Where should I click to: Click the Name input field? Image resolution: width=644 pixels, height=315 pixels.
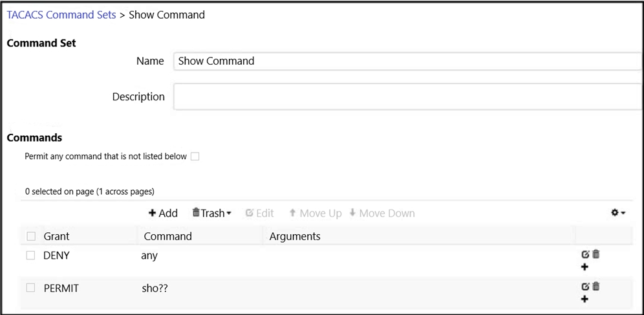(409, 61)
